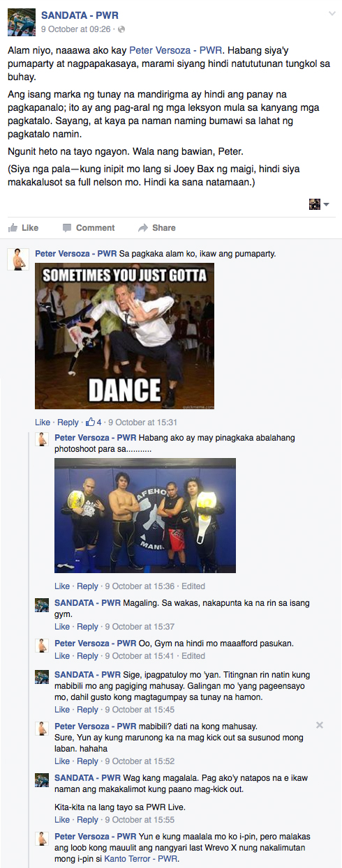Screen dimensions: 342x868
Task: Open the 9 October at 09:26 post timestamp
Action: pos(76,29)
